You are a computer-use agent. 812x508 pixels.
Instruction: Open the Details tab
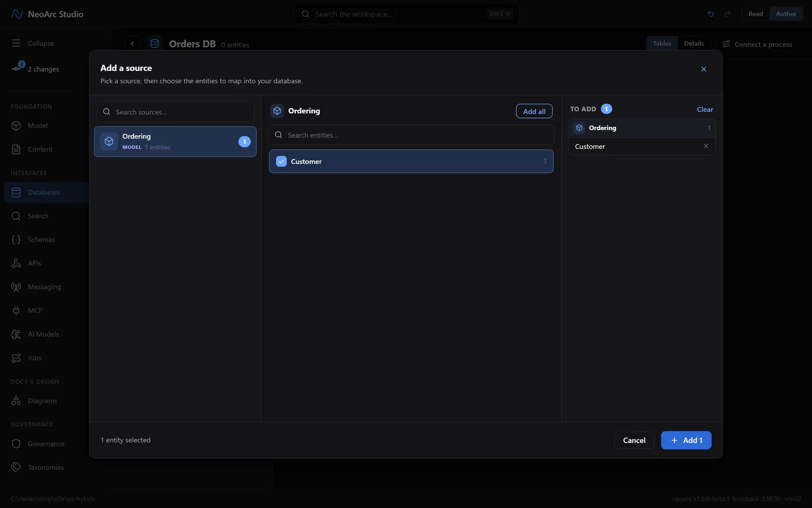[694, 44]
